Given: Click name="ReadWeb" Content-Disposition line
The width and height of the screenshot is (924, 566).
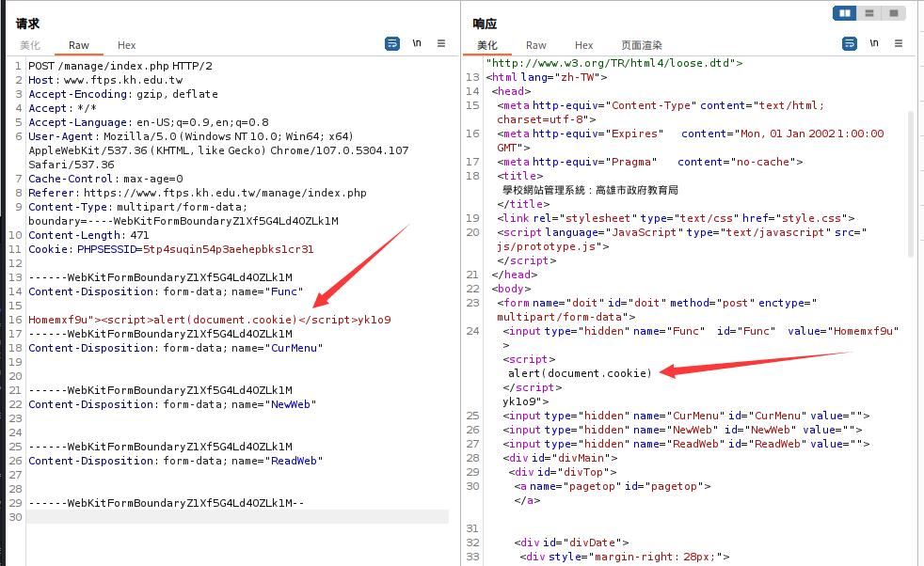Looking at the screenshot, I should pos(176,461).
